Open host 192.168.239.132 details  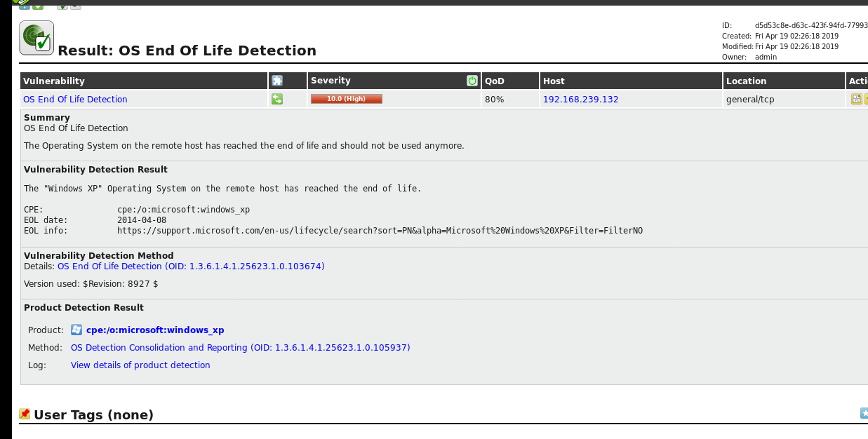(x=580, y=100)
